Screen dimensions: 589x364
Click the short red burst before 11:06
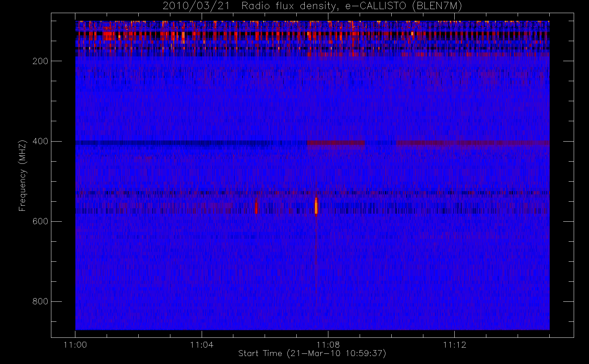click(x=256, y=206)
